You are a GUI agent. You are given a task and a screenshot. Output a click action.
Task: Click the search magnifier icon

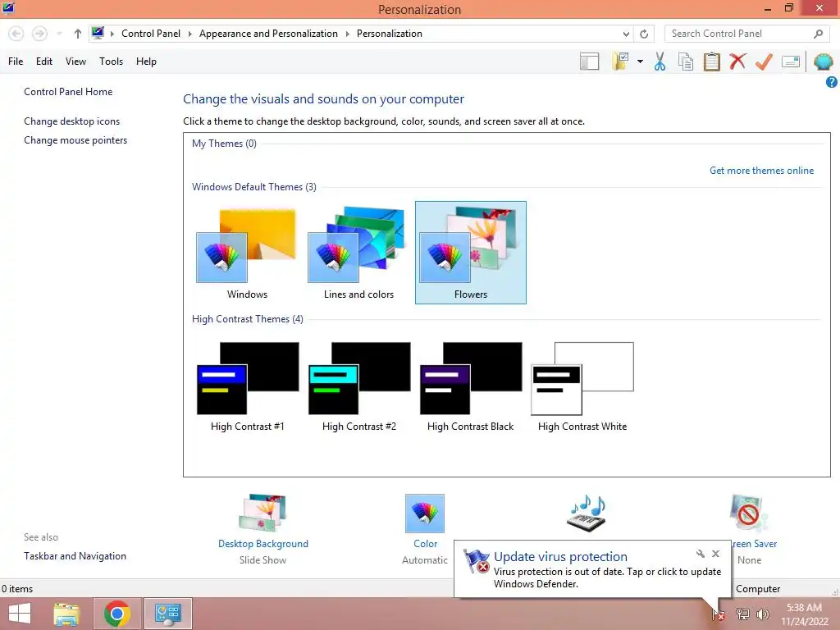tap(818, 34)
